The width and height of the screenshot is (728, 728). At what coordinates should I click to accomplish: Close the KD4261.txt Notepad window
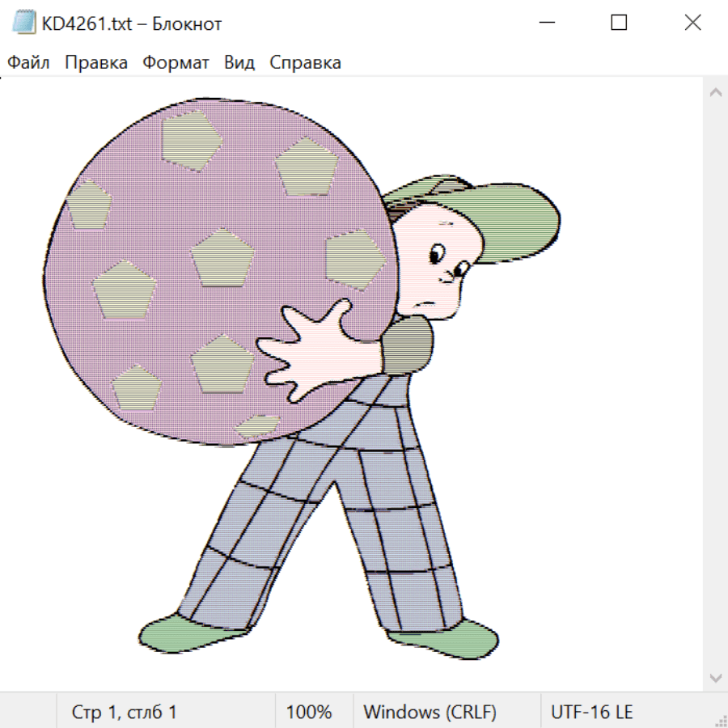click(x=692, y=23)
